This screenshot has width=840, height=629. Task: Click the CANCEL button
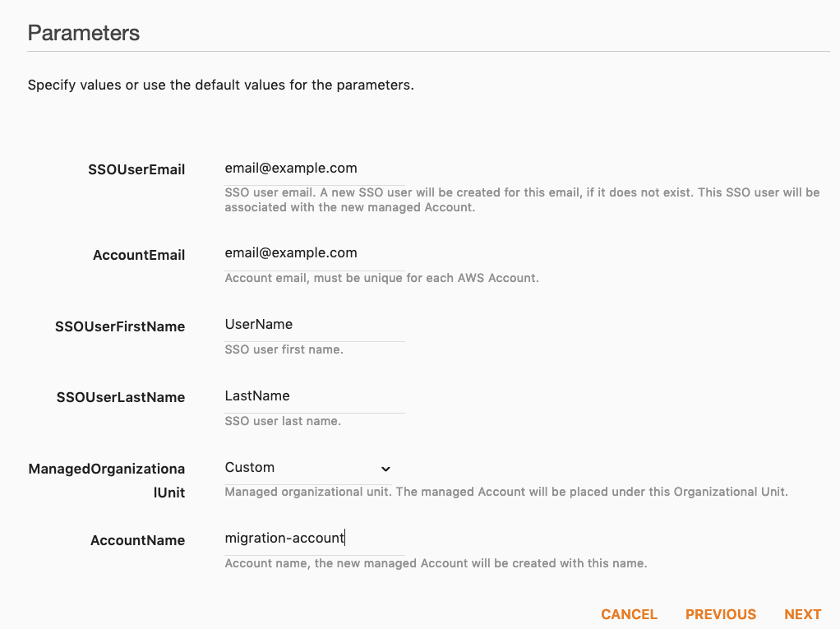629,614
